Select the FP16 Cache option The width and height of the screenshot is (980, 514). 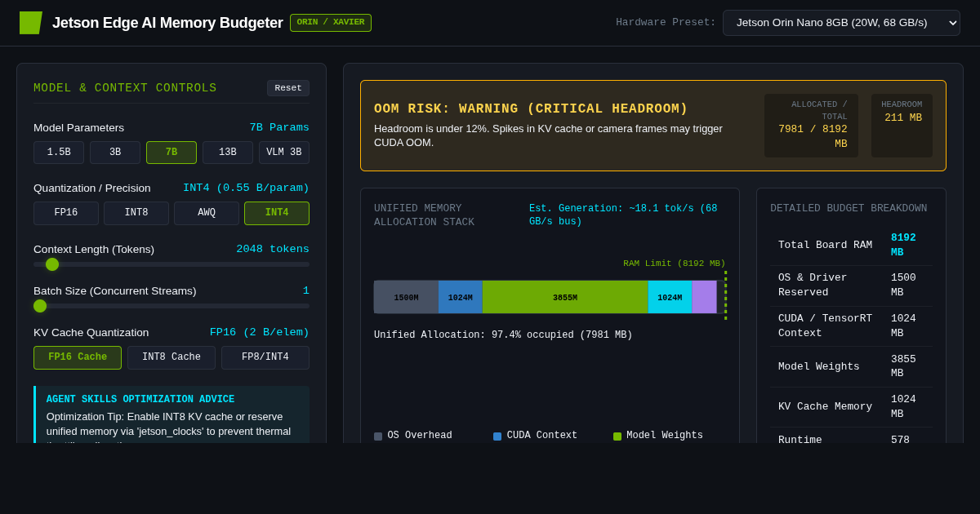pos(78,357)
